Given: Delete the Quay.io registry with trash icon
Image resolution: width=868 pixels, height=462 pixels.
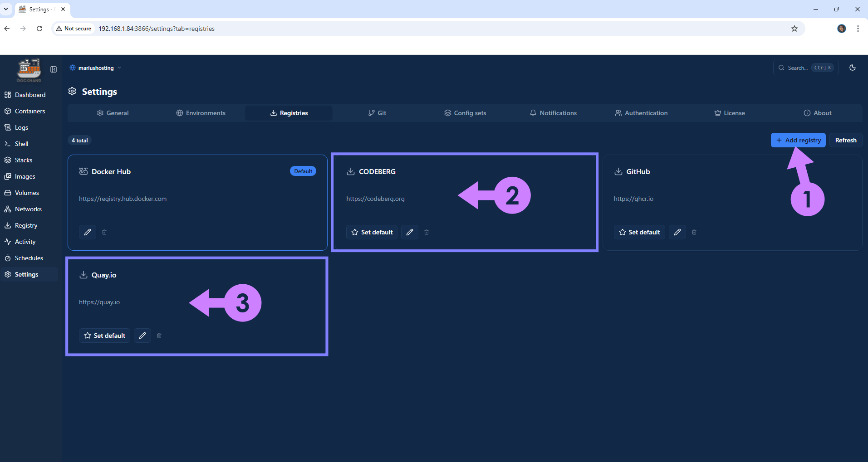Looking at the screenshot, I should [x=159, y=335].
